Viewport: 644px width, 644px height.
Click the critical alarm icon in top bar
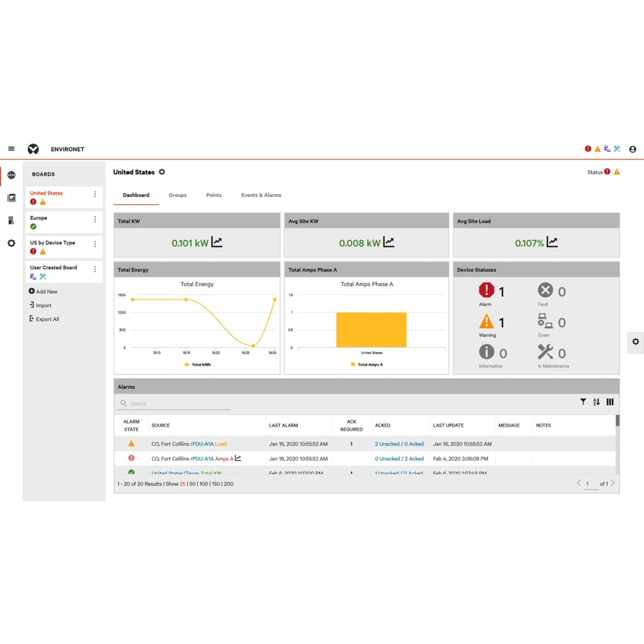point(588,149)
